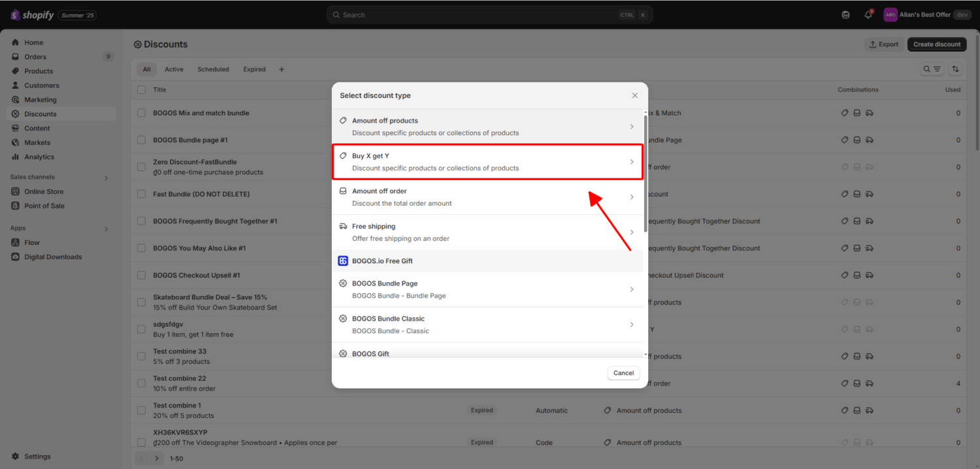Viewport: 980px width, 469px height.
Task: Click the Marketing target icon
Action: point(16,100)
